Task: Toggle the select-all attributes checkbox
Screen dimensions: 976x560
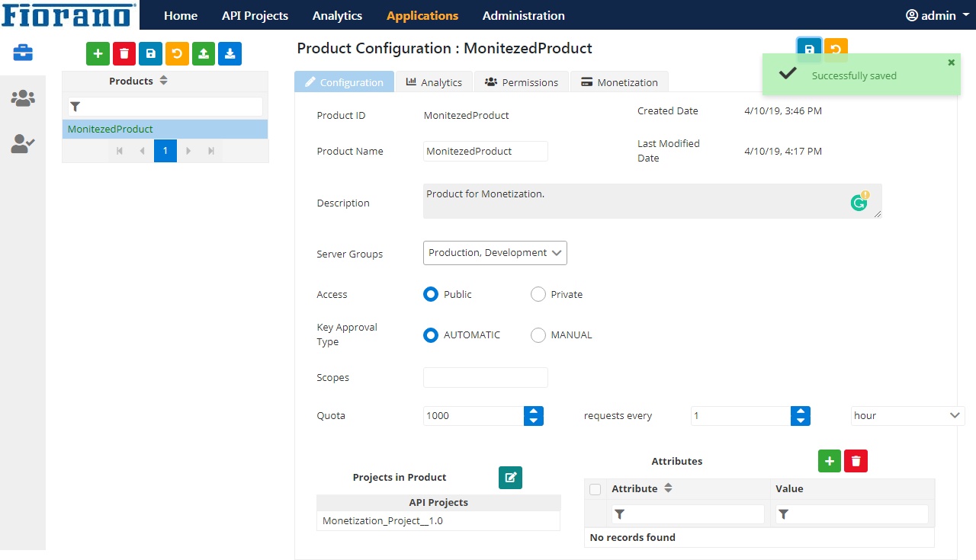Action: point(596,489)
